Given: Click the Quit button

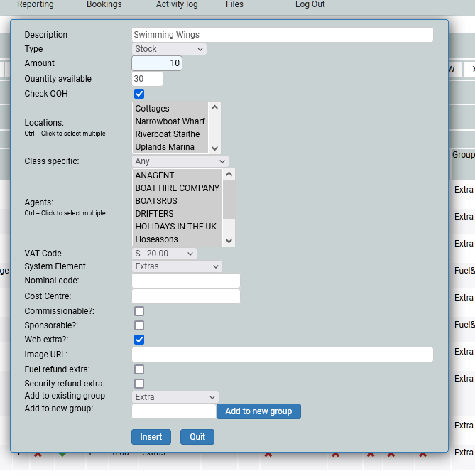Looking at the screenshot, I should [x=197, y=437].
